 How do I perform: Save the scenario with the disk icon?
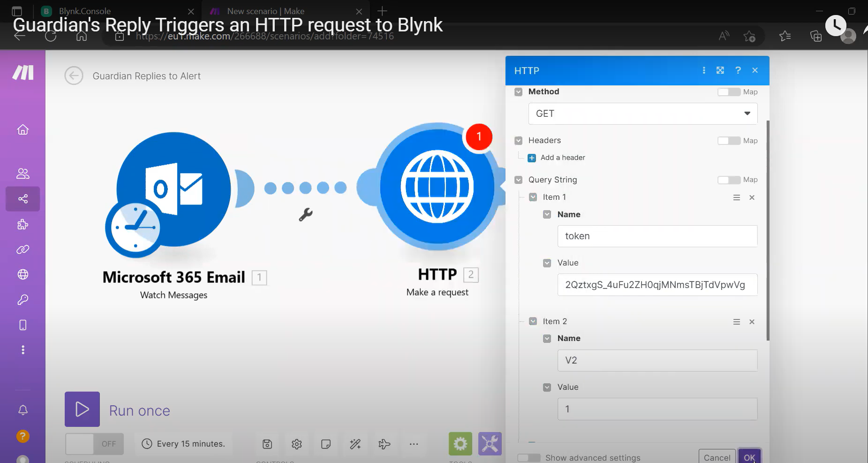[267, 444]
